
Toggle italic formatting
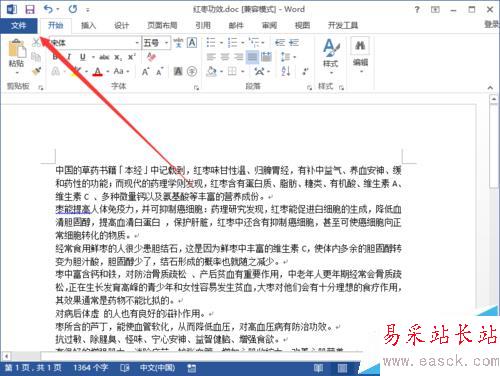(69, 57)
